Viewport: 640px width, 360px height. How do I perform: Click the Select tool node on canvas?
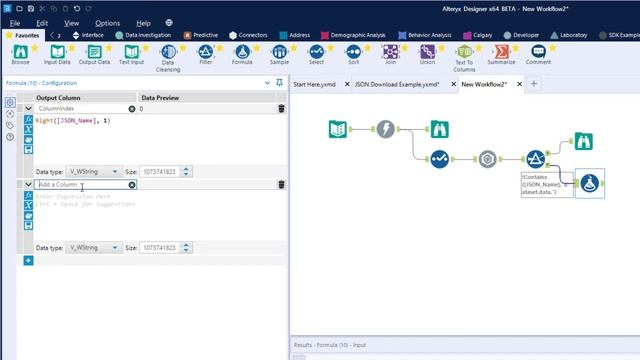pos(440,159)
